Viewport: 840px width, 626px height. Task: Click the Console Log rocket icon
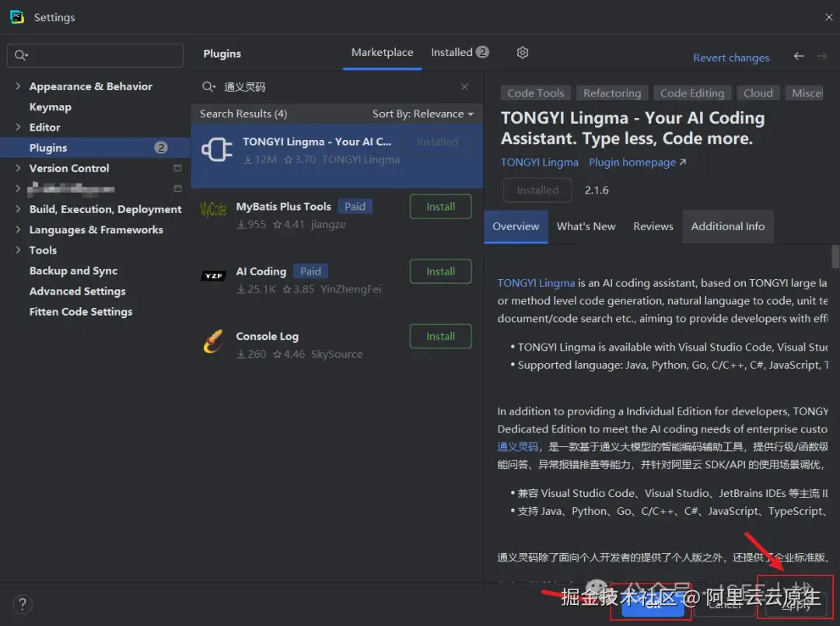click(213, 341)
